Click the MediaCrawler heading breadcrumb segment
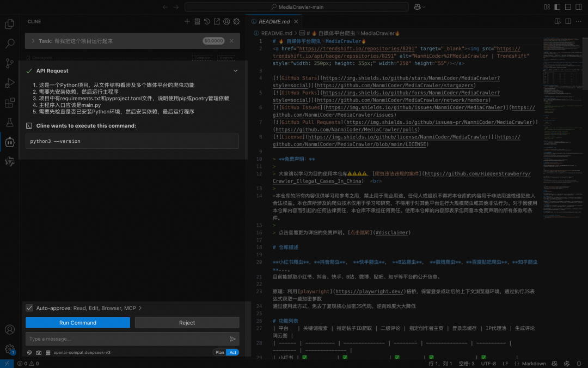Image resolution: width=588 pixels, height=368 pixels. pyautogui.click(x=350, y=33)
